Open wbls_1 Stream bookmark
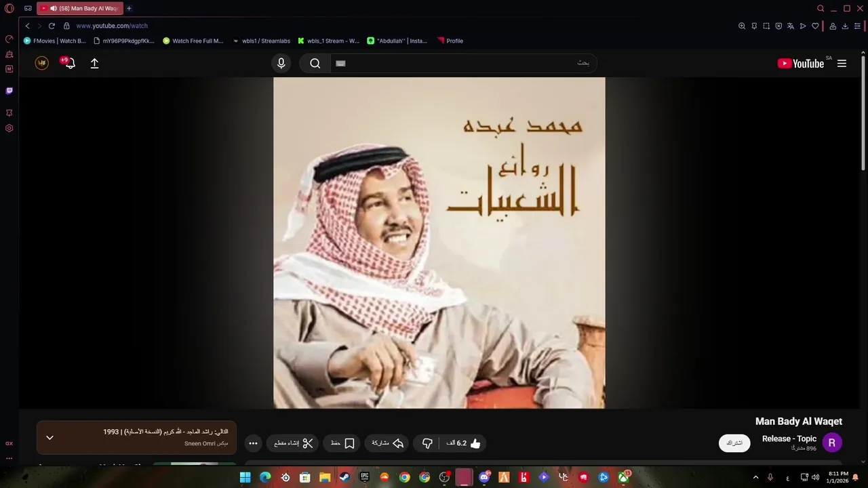The image size is (868, 488). (x=329, y=41)
